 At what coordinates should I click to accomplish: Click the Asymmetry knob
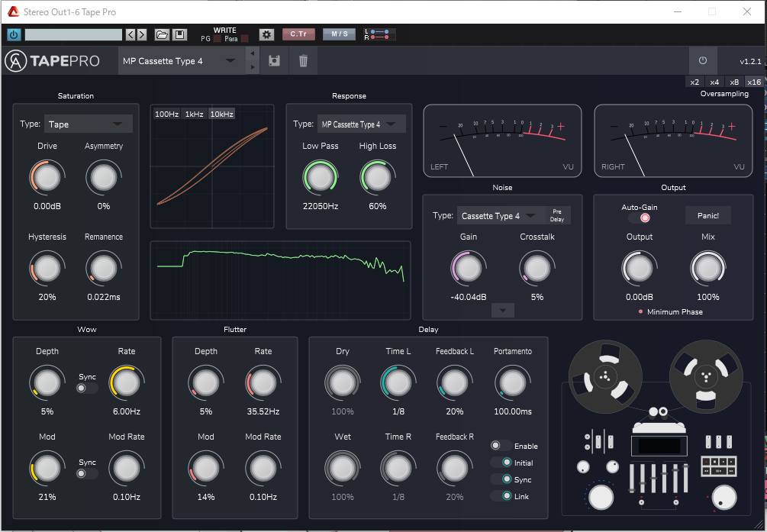tap(104, 178)
